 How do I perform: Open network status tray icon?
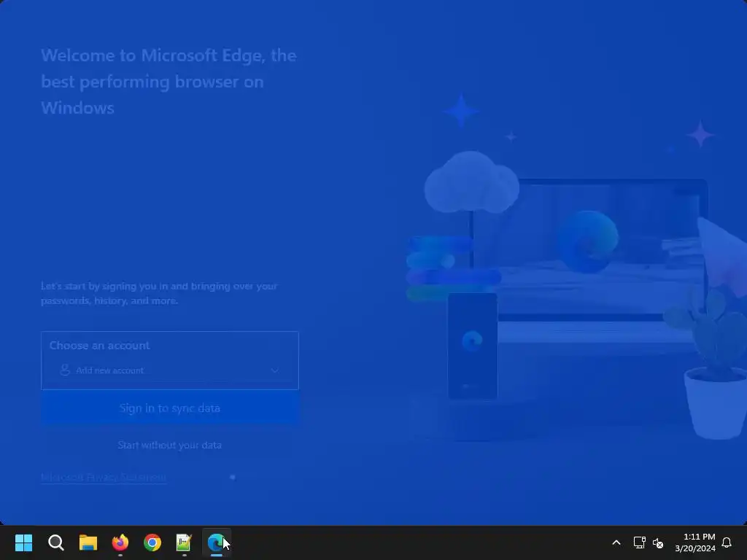(x=639, y=542)
